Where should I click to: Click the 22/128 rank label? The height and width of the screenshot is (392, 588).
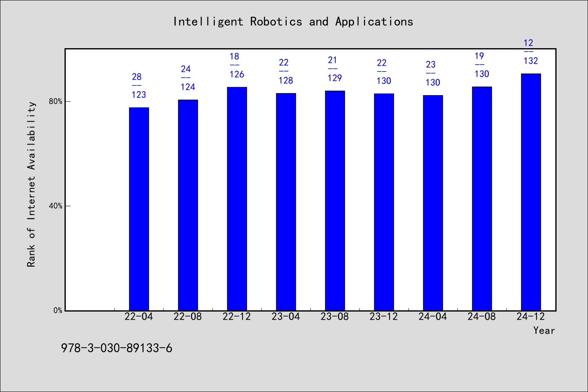coord(286,71)
